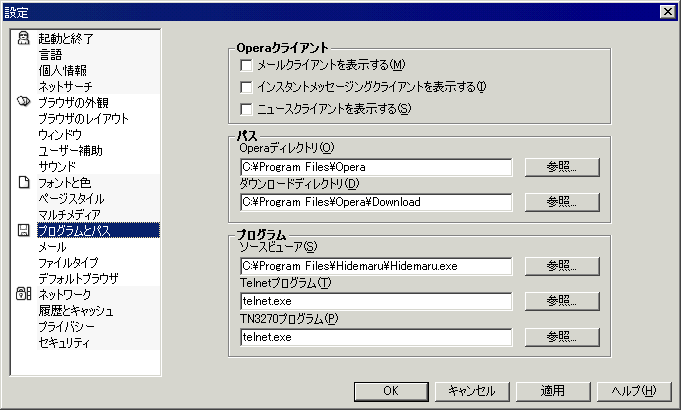Image resolution: width=681 pixels, height=410 pixels.
Task: Select 言語 in the settings list
Action: (x=50, y=54)
